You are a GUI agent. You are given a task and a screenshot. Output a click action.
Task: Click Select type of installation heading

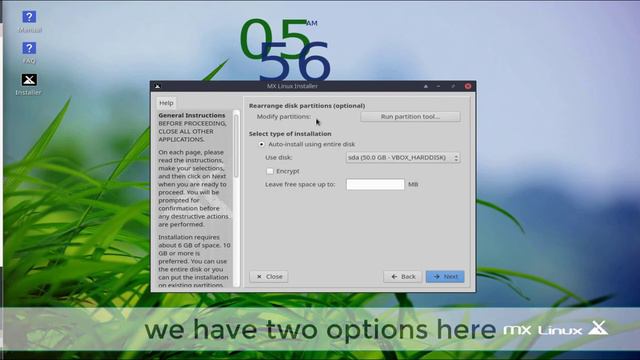pyautogui.click(x=290, y=133)
